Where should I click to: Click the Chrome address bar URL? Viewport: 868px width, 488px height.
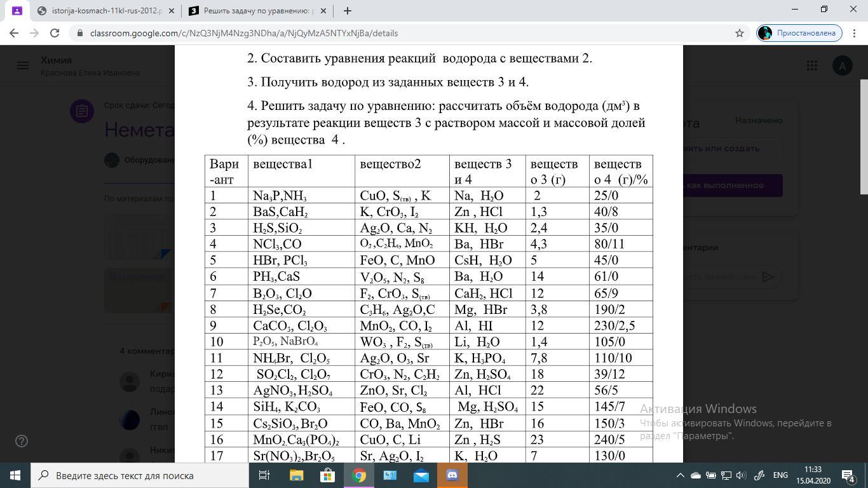click(244, 33)
